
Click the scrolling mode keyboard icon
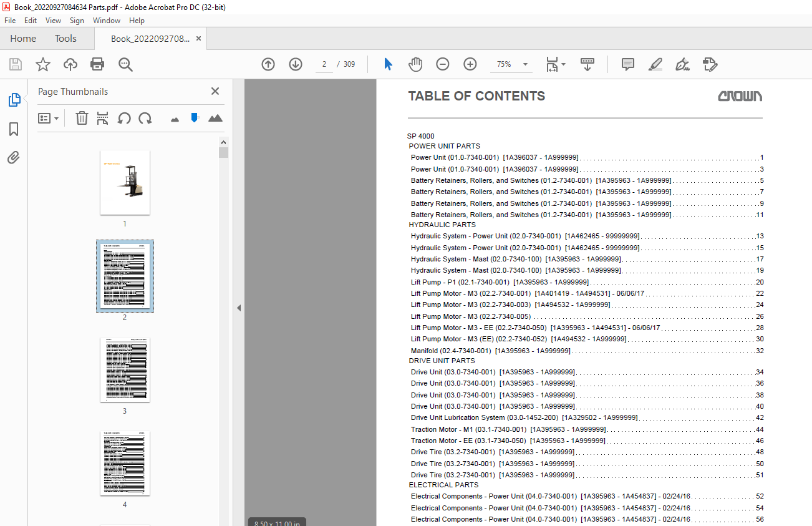tap(587, 64)
